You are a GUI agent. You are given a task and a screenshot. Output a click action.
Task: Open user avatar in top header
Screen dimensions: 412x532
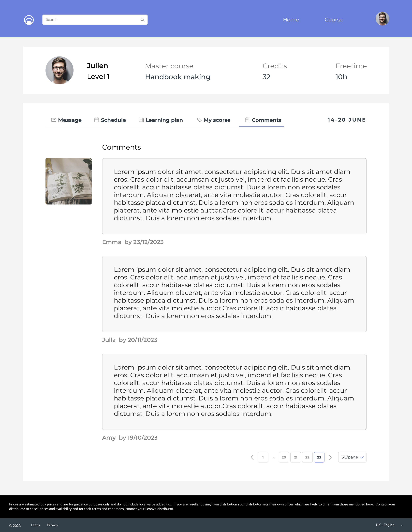pyautogui.click(x=382, y=19)
